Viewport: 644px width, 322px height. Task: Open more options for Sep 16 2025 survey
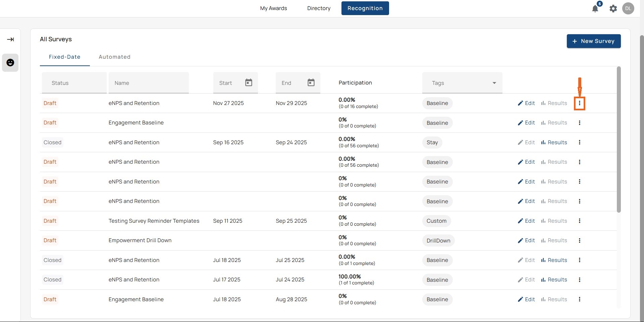tap(579, 143)
